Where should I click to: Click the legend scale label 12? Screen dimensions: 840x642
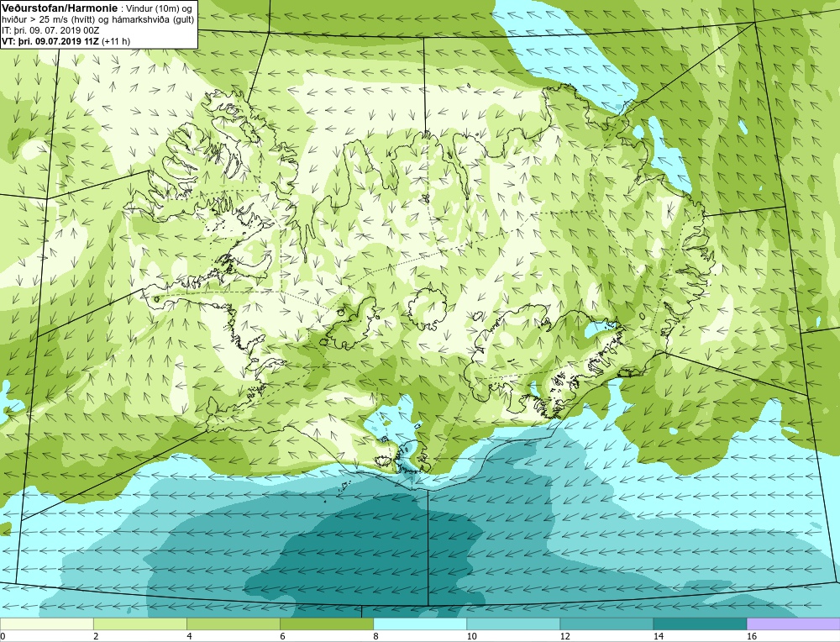tap(565, 636)
